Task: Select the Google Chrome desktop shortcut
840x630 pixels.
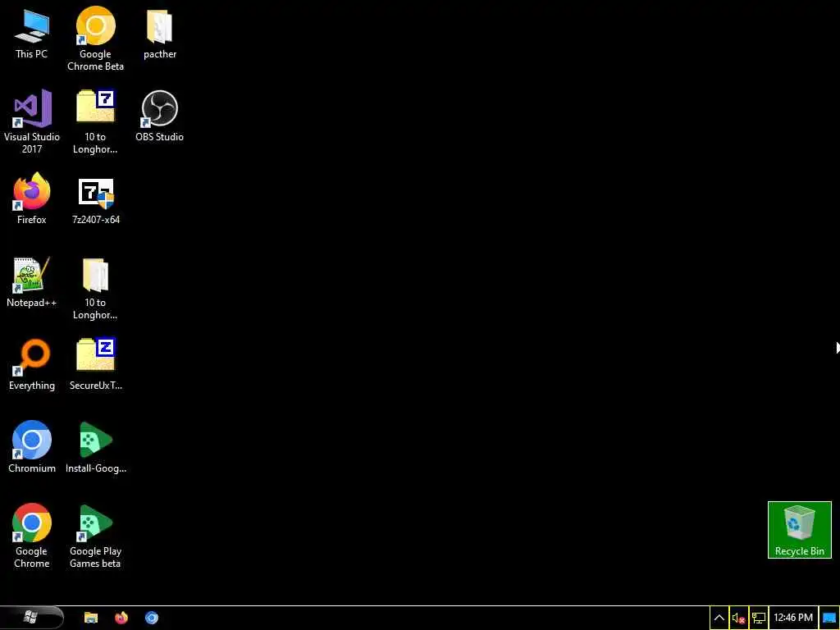Action: coord(32,536)
